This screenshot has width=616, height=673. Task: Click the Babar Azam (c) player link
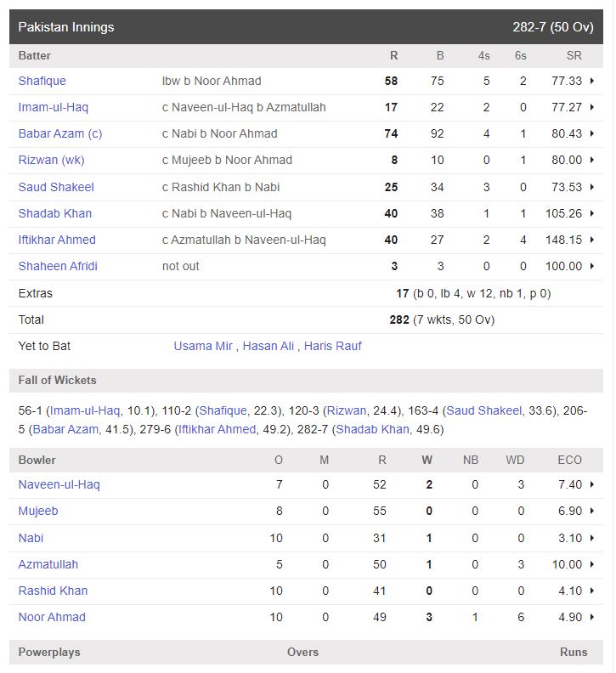pyautogui.click(x=59, y=134)
